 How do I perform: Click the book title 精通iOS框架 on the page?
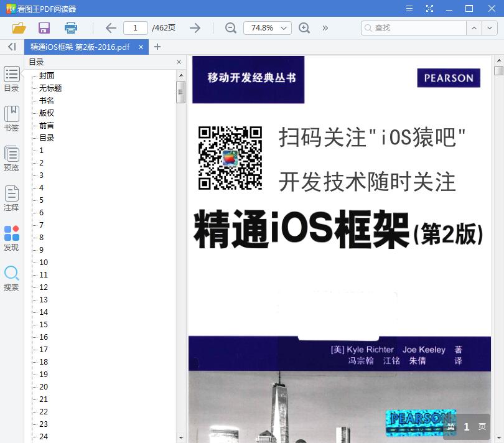pyautogui.click(x=302, y=229)
